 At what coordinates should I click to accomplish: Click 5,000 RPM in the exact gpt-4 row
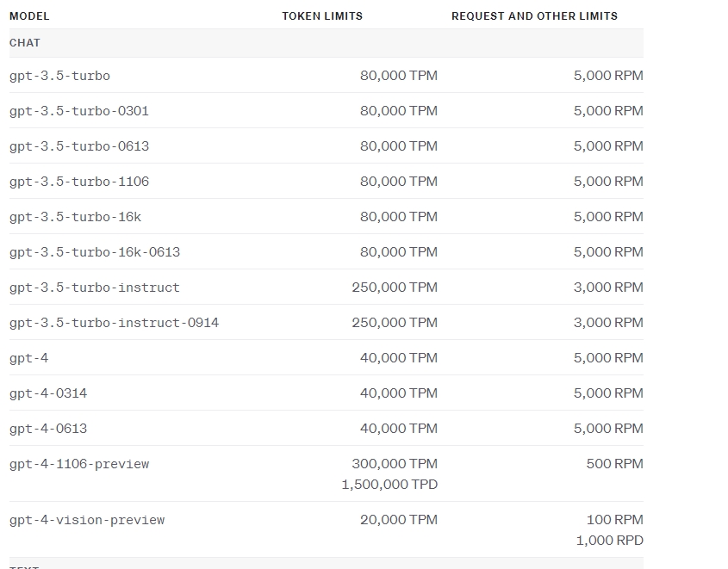608,358
